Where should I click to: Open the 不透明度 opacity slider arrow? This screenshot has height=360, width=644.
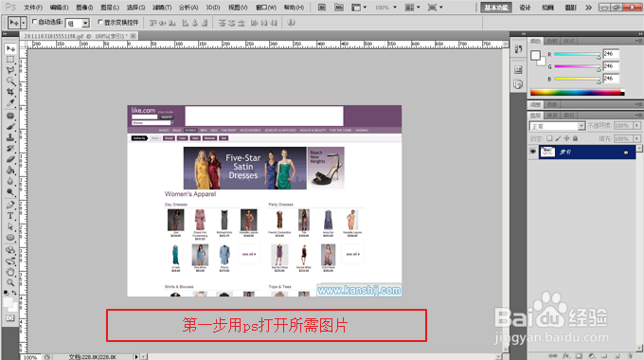click(637, 125)
